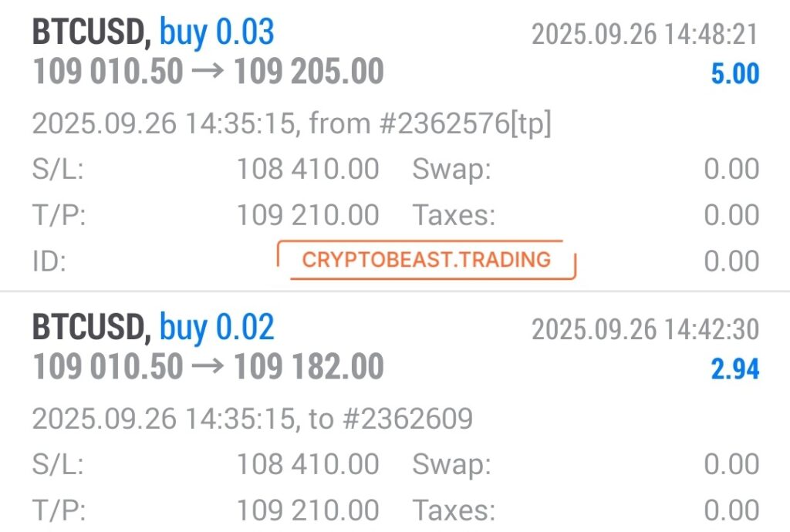This screenshot has height=532, width=790.
Task: Select the BTCUSD buy 0.03 trade title
Action: pos(154,32)
